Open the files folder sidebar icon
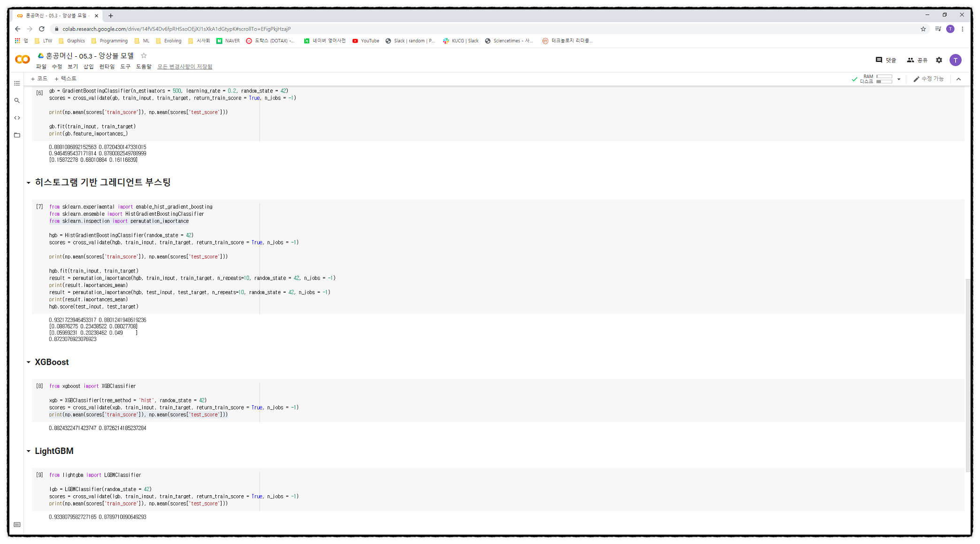The width and height of the screenshot is (980, 544). point(17,135)
